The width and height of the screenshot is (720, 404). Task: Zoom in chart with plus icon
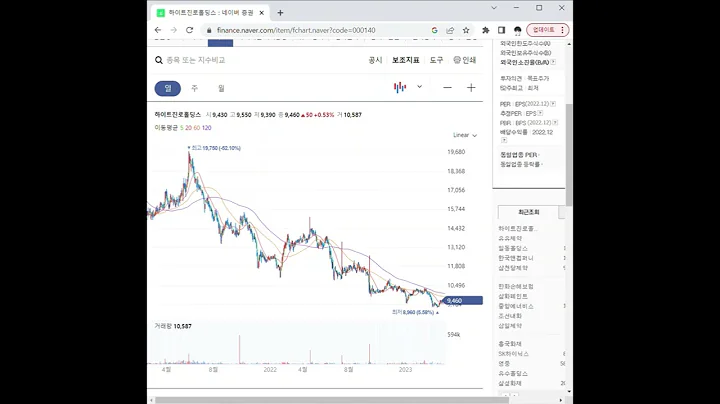(471, 88)
